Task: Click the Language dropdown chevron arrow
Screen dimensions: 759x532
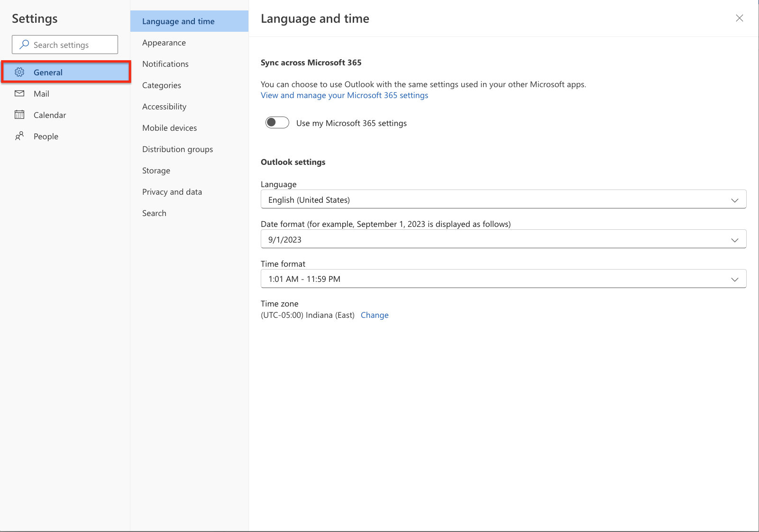Action: tap(734, 200)
